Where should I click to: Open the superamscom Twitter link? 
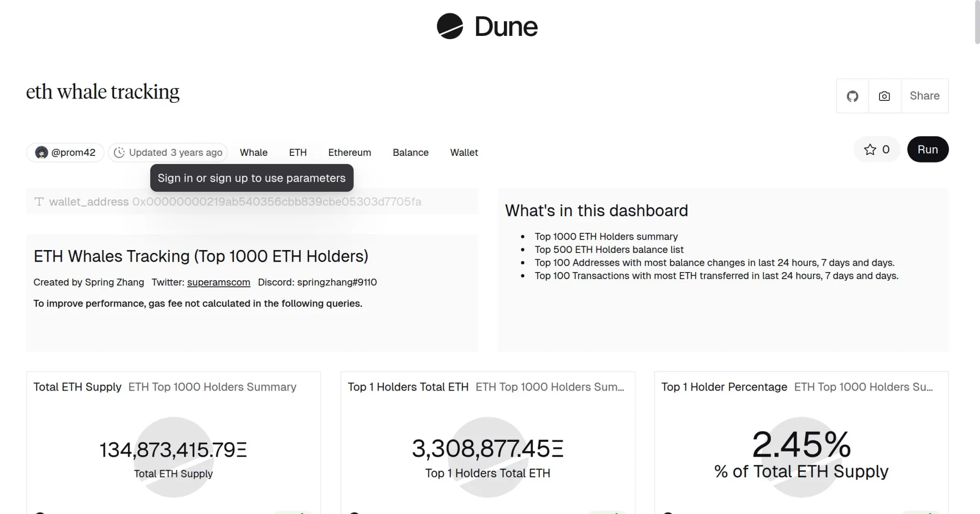click(x=218, y=283)
